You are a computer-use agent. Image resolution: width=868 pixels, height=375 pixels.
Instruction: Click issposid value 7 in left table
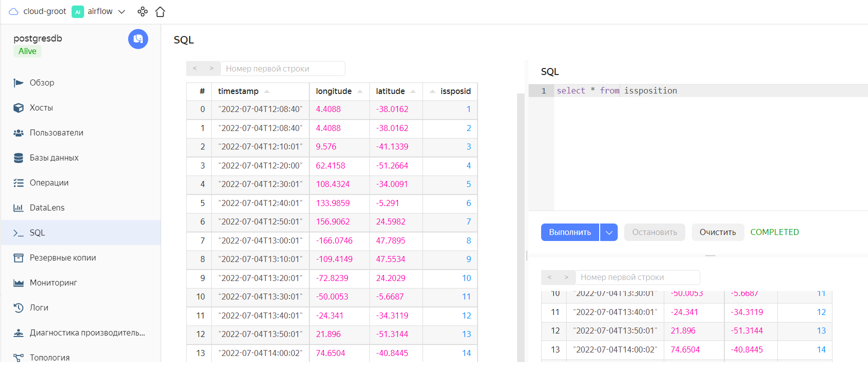tap(469, 221)
